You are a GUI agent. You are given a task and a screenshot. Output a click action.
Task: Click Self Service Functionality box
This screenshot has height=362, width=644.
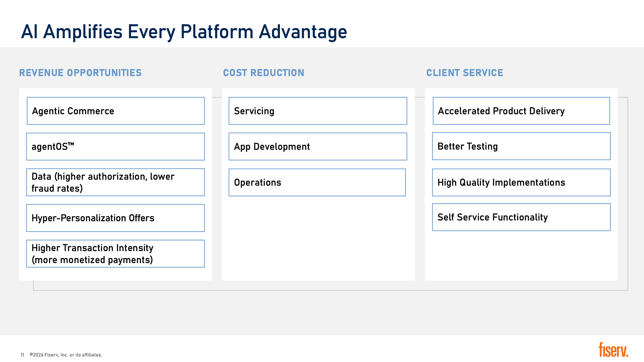click(521, 217)
